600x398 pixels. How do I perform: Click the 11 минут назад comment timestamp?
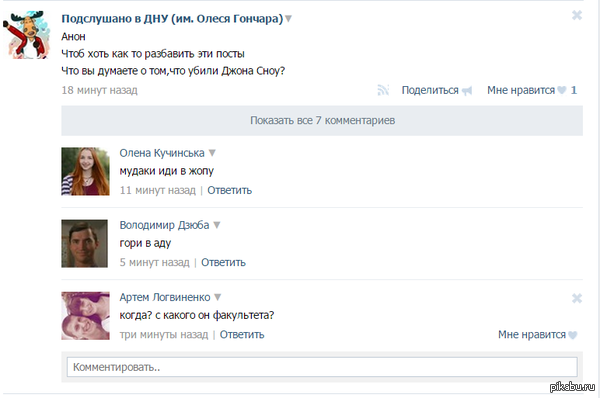[x=158, y=190]
